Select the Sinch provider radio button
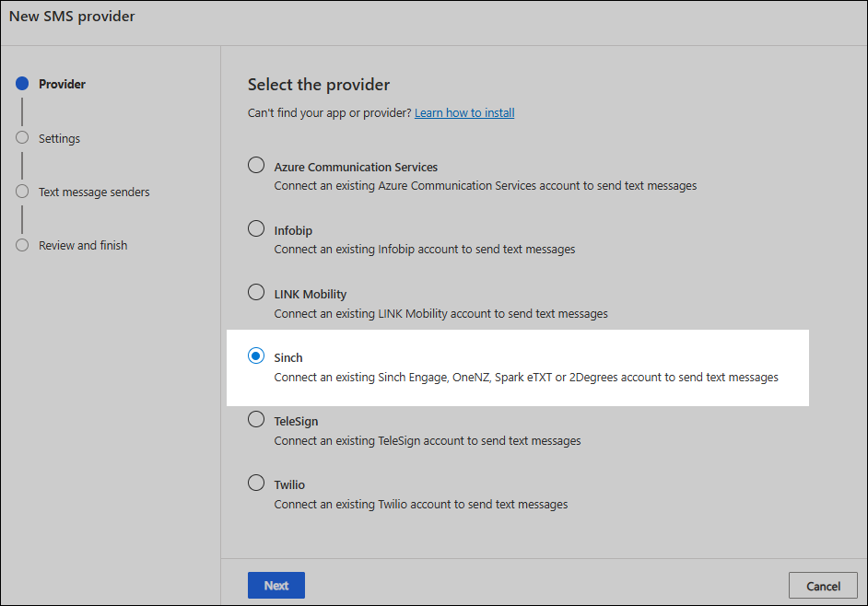868x606 pixels. (x=256, y=355)
